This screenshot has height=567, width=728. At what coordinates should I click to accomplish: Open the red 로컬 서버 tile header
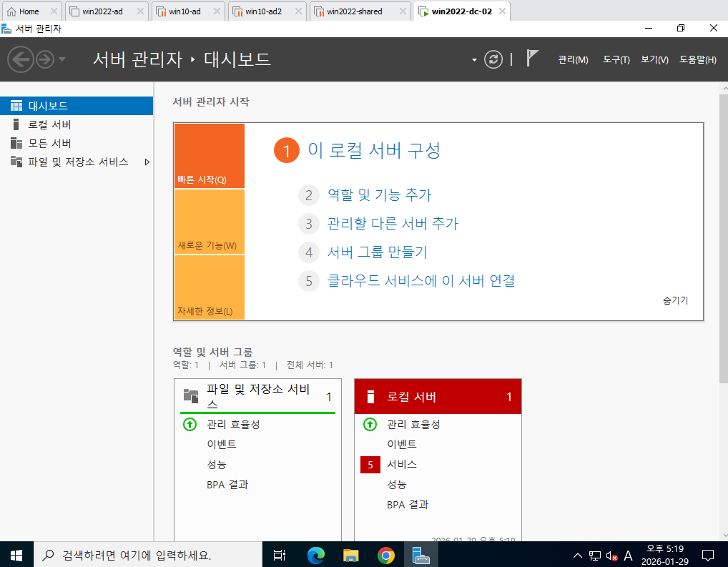click(438, 397)
